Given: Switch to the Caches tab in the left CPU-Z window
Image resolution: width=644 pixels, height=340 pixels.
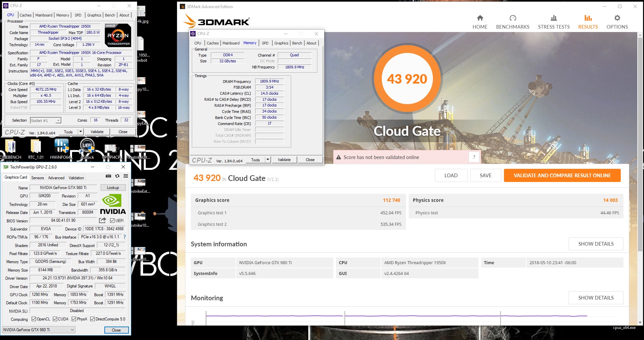Looking at the screenshot, I should pyautogui.click(x=25, y=15).
